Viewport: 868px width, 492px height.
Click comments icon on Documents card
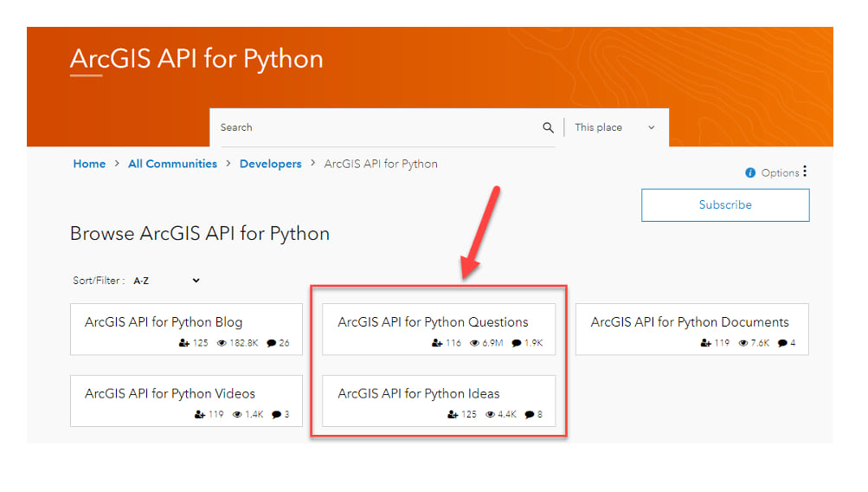[x=781, y=343]
